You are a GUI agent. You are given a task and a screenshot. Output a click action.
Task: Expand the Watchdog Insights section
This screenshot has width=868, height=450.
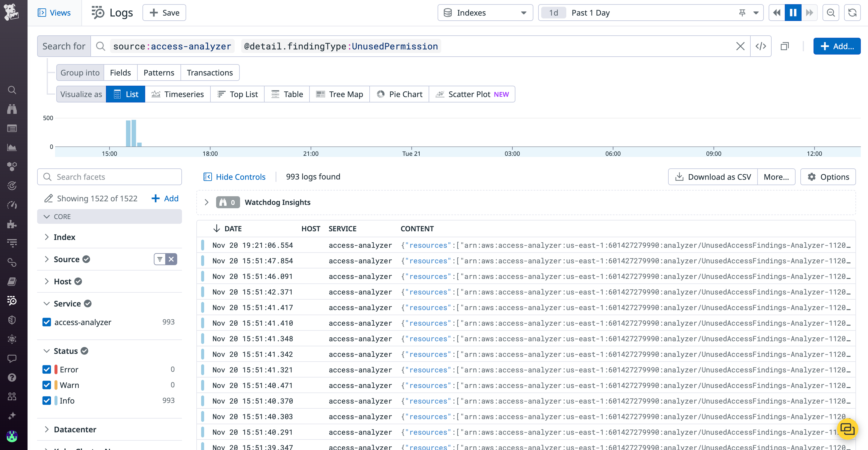point(207,202)
